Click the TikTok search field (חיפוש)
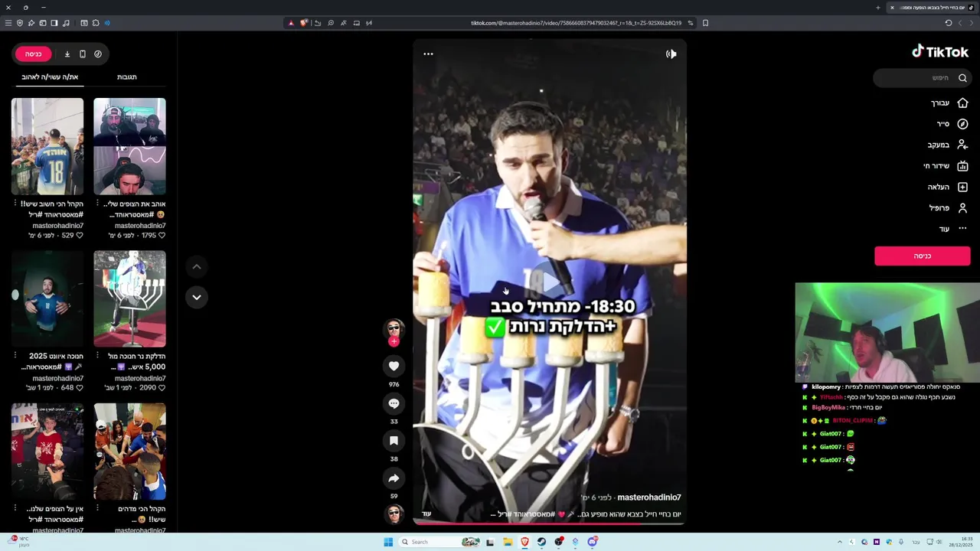Image resolution: width=980 pixels, height=551 pixels. (922, 77)
